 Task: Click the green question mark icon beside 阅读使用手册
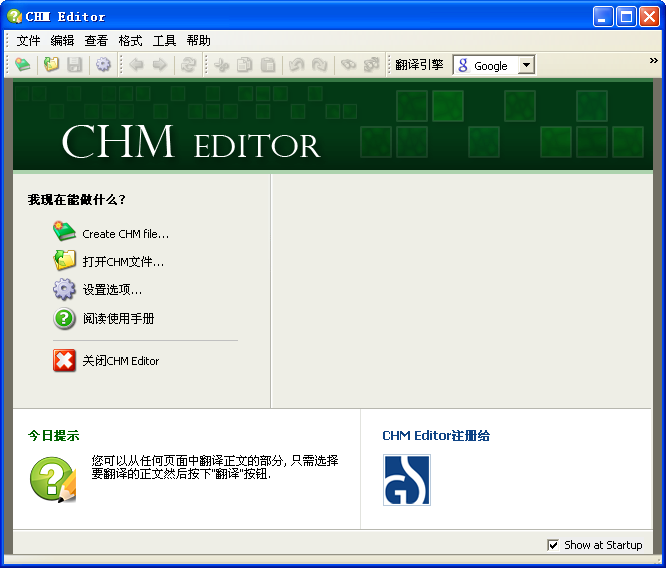pyautogui.click(x=64, y=318)
